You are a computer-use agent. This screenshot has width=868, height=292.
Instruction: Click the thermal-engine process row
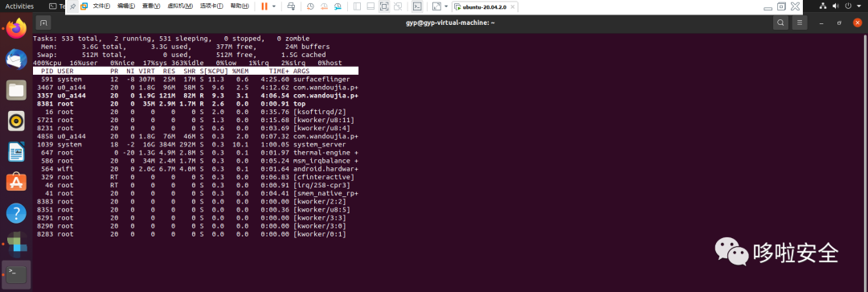point(195,152)
